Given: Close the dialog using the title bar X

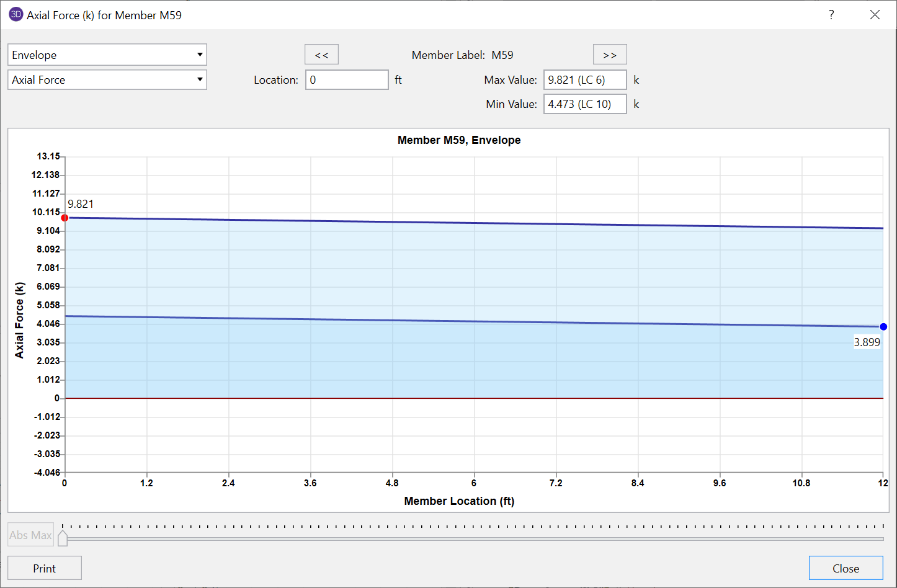Looking at the screenshot, I should (875, 15).
